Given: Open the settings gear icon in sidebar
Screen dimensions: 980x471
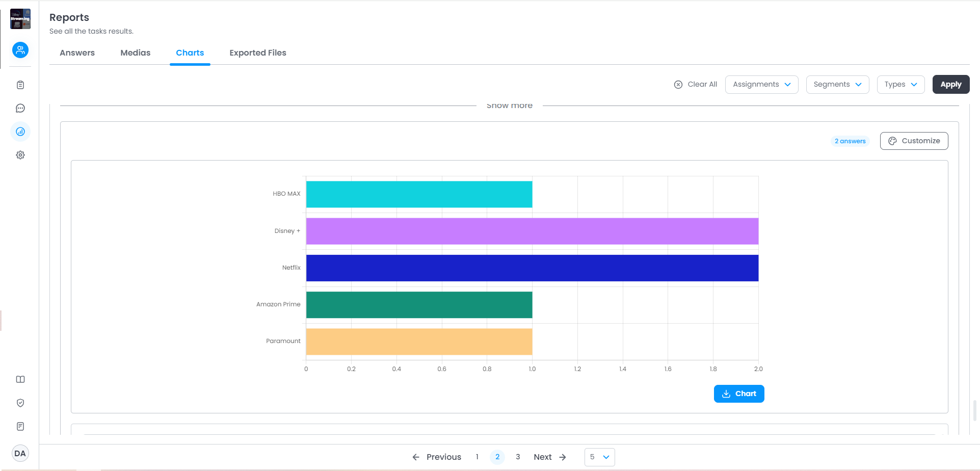Looking at the screenshot, I should coord(20,155).
